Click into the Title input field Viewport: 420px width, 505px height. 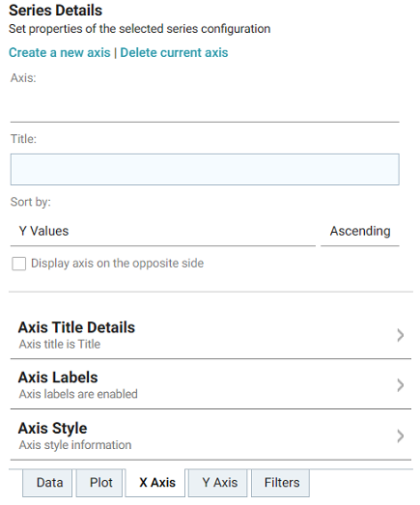205,169
